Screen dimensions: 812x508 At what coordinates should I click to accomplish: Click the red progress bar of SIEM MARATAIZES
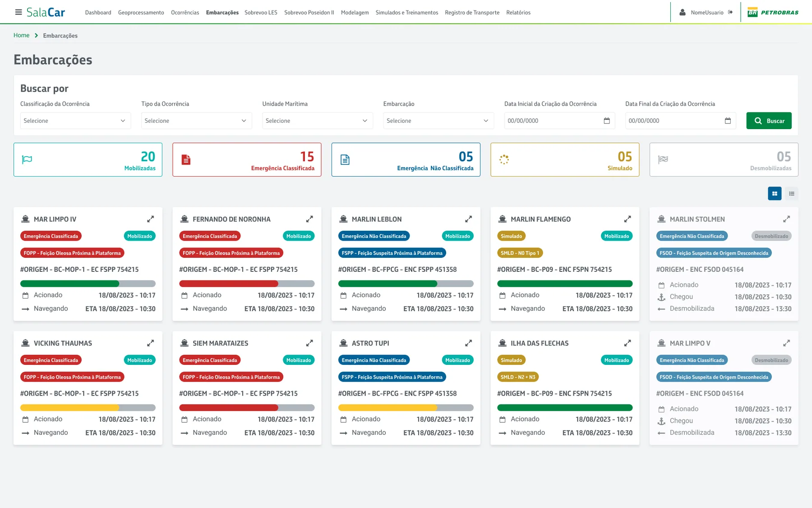247,408
